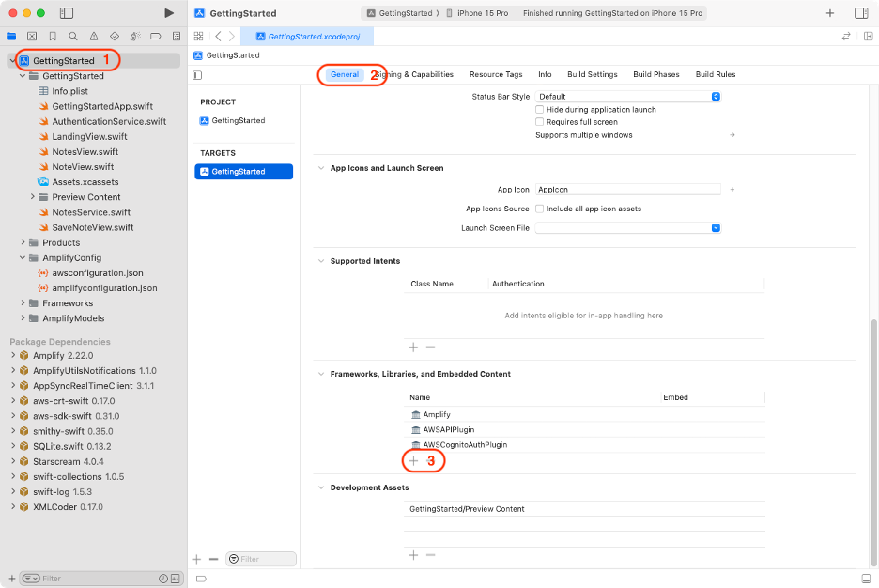Check Hide during application launch

[x=539, y=110]
